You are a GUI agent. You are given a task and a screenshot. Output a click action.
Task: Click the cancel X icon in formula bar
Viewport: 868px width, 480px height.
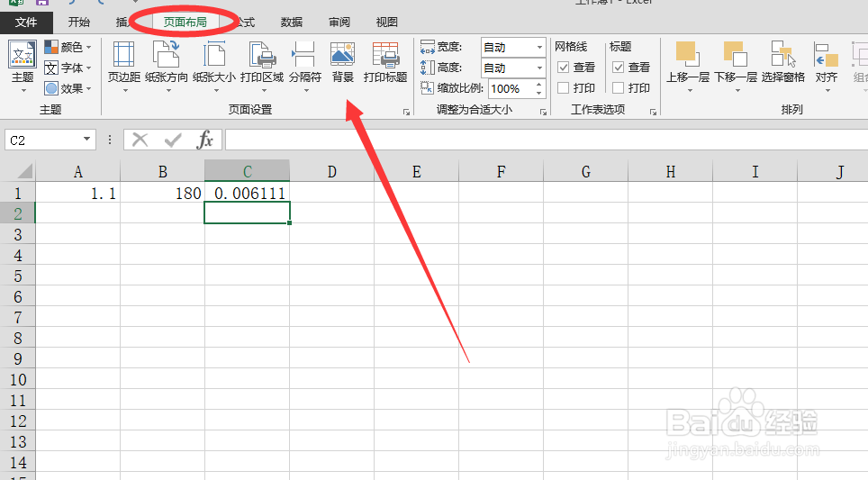coord(140,140)
